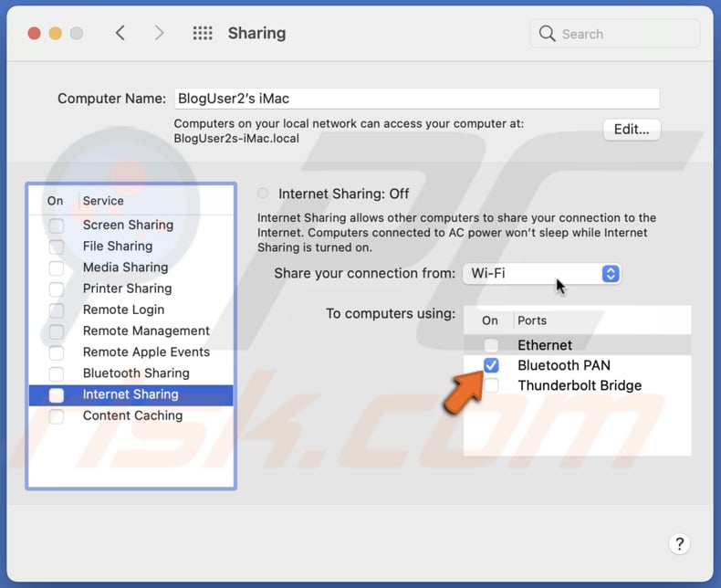
Task: Open the Share your connection from dropdown
Action: (542, 274)
